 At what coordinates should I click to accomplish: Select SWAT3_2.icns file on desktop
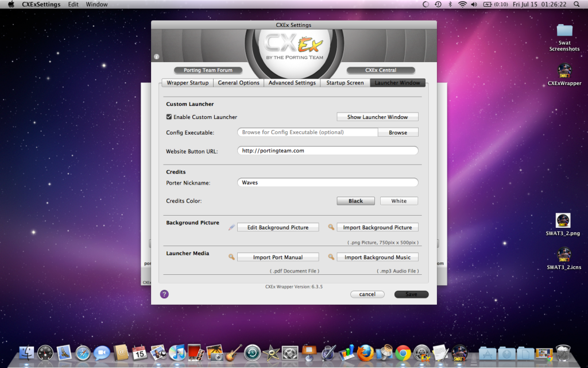[x=564, y=258]
